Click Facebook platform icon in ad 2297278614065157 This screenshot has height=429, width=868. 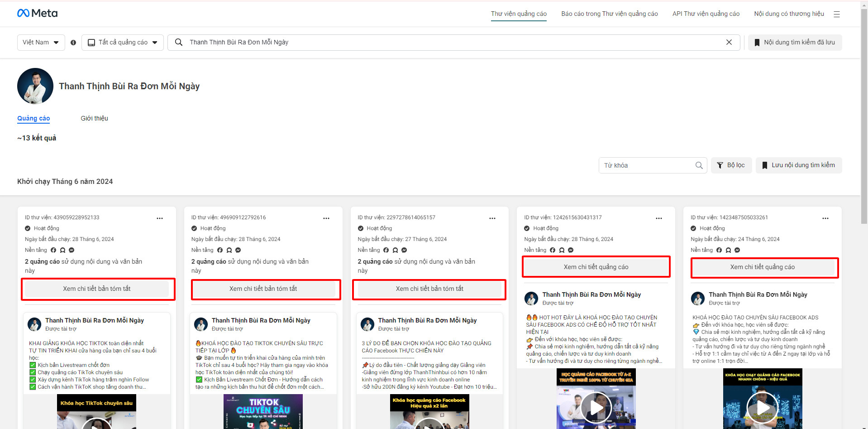pos(386,250)
